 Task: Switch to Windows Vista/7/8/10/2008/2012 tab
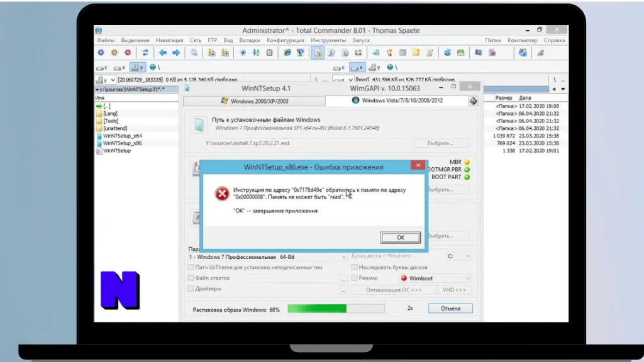point(397,101)
